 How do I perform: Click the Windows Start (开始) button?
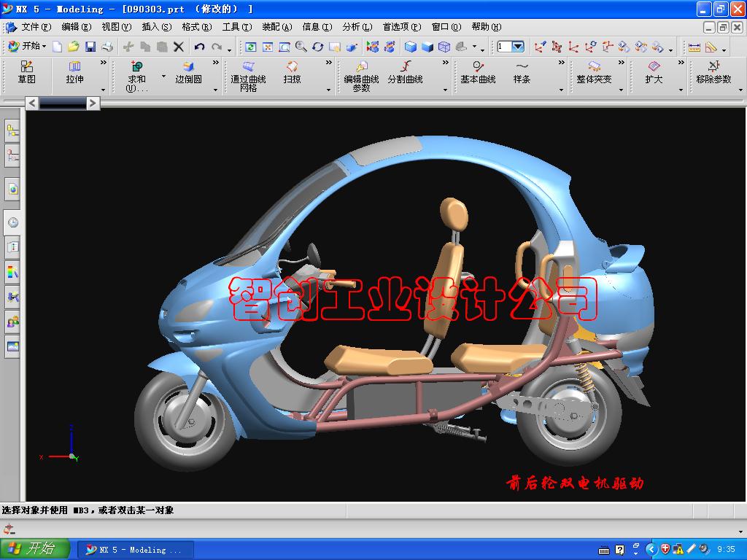(35, 549)
